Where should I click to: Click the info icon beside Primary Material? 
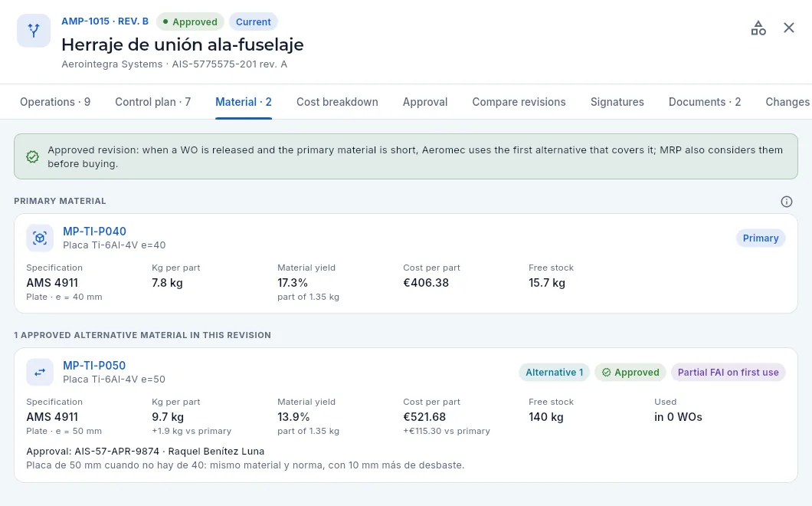[x=786, y=202]
